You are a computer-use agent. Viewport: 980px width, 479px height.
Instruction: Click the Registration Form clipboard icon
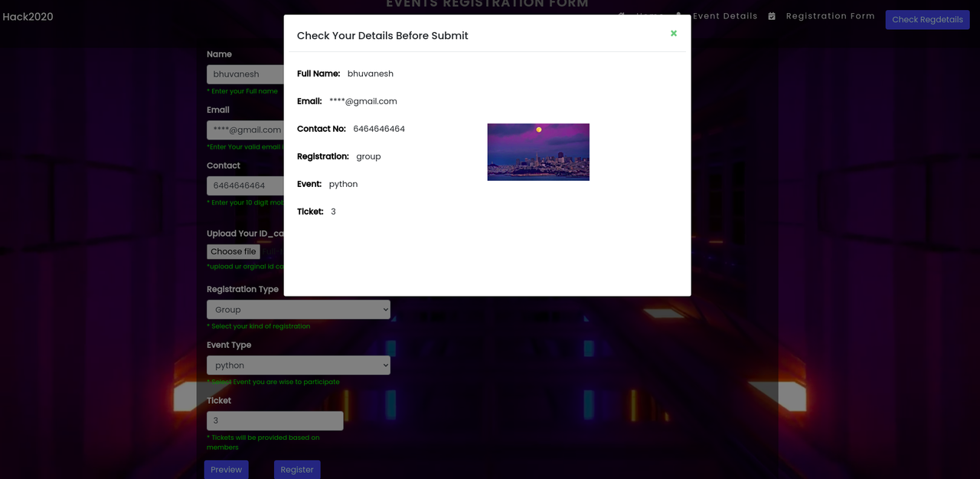click(x=772, y=16)
